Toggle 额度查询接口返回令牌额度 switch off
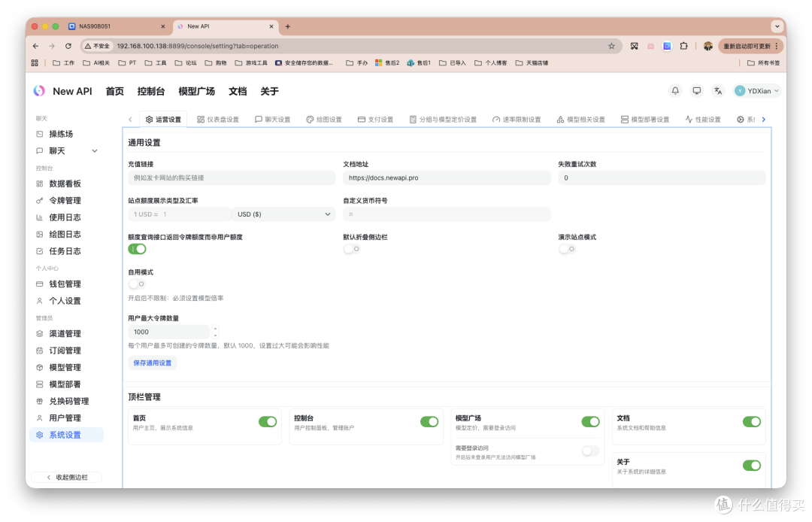 [138, 249]
